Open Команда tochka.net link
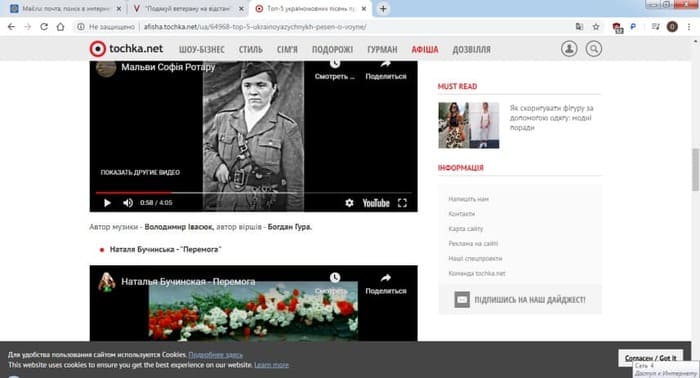Viewport: 700px width, 378px height. [477, 273]
